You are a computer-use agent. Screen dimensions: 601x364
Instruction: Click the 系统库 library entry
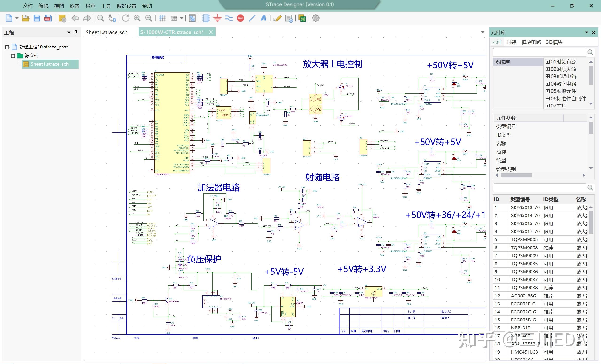click(503, 62)
